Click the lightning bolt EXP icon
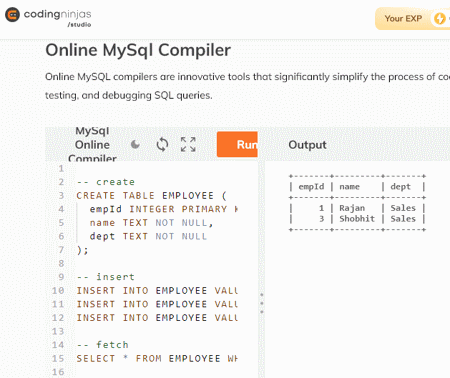The image size is (450, 378). click(x=440, y=19)
